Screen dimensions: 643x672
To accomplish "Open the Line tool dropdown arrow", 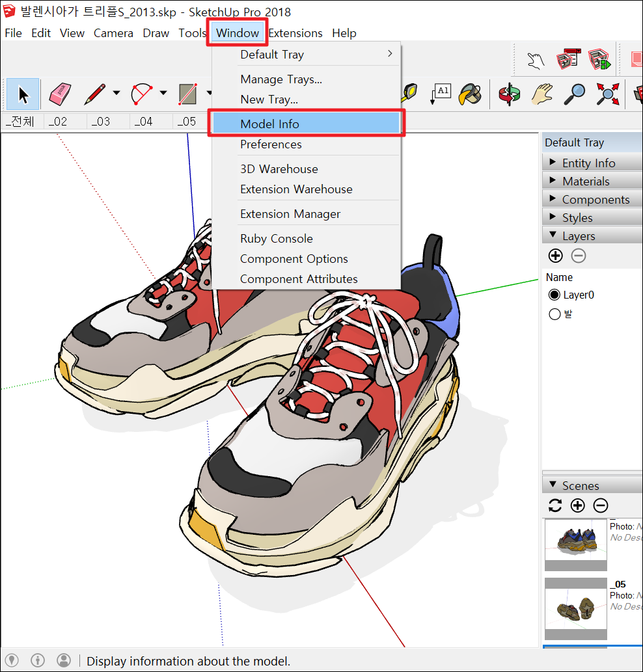I will coord(116,93).
